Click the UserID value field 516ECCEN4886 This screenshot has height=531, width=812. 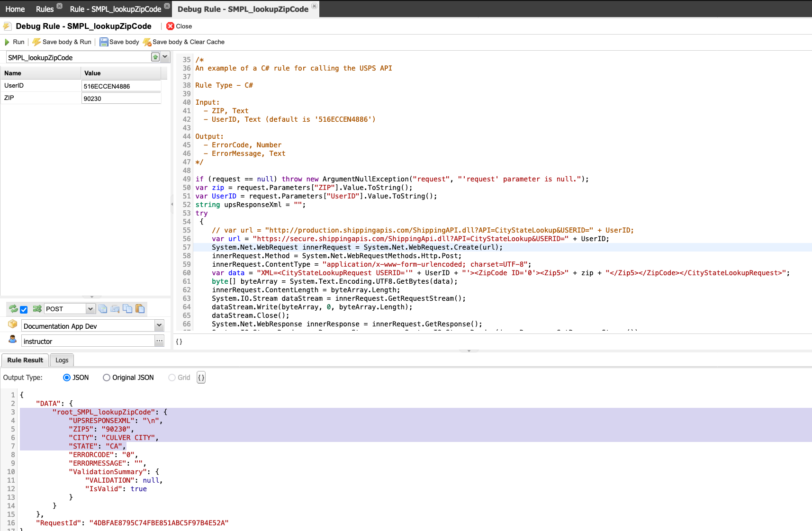click(x=121, y=86)
